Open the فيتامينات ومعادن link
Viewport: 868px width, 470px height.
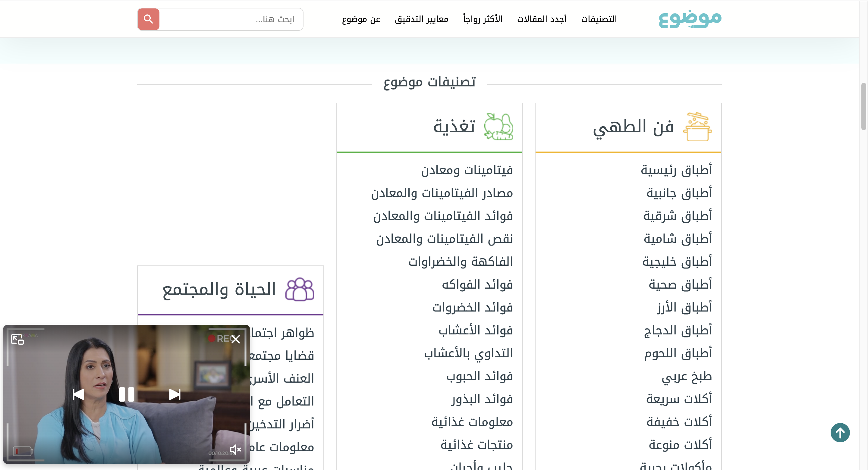(467, 170)
